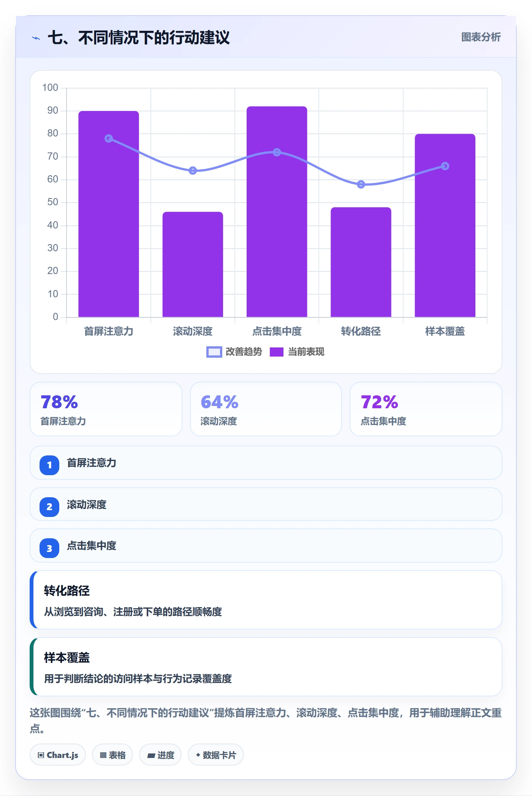This screenshot has width=532, height=796.
Task: Click the 转化路径 description card heading
Action: click(67, 591)
